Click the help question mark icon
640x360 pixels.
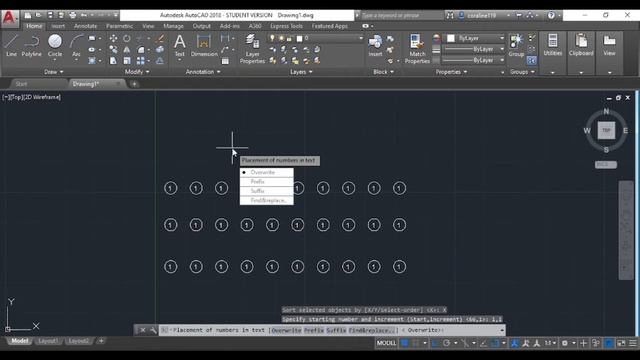551,15
